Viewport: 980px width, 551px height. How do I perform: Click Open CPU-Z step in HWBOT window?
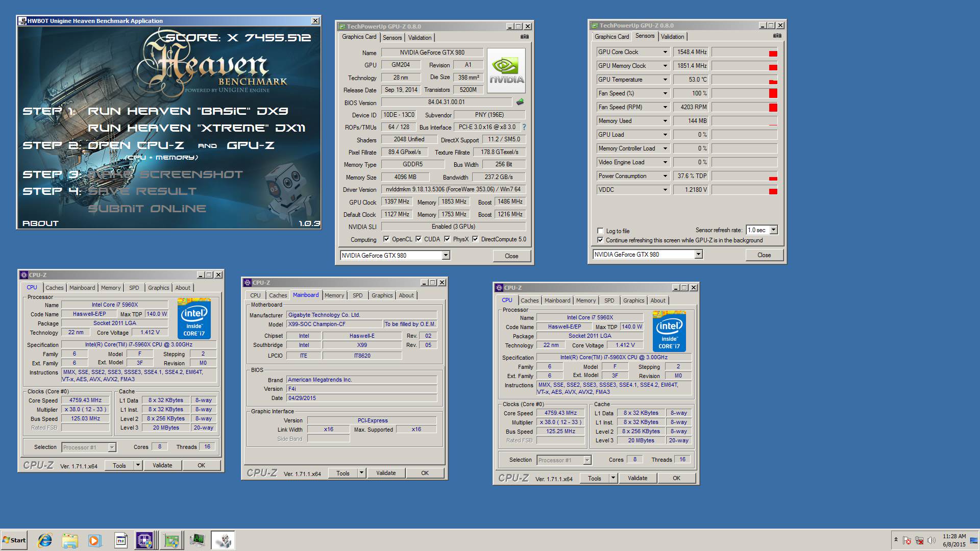click(x=136, y=145)
